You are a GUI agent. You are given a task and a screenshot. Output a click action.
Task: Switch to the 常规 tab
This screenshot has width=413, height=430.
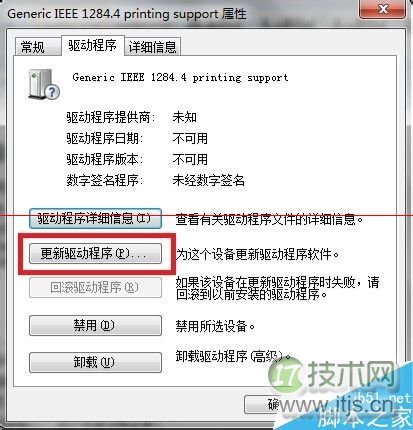[x=33, y=47]
